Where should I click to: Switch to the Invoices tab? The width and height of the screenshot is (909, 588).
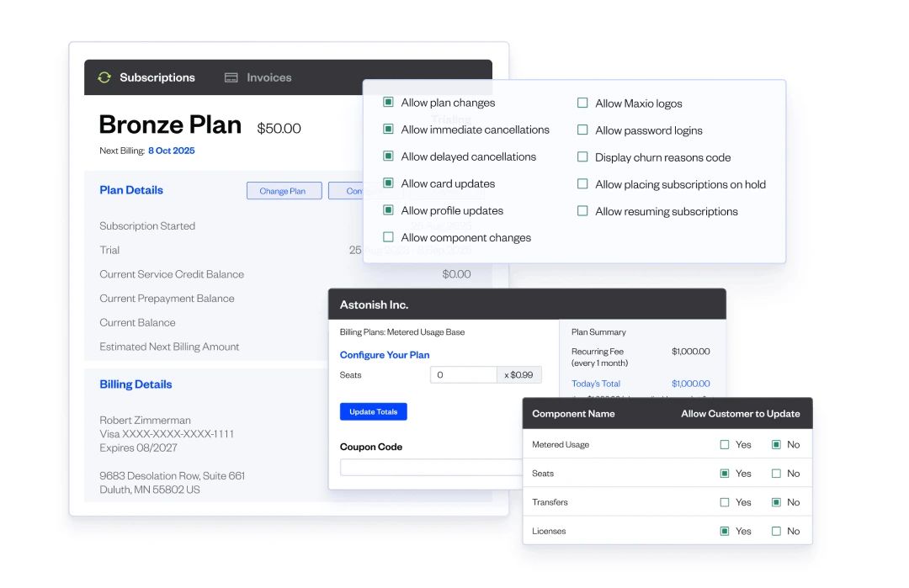[267, 77]
